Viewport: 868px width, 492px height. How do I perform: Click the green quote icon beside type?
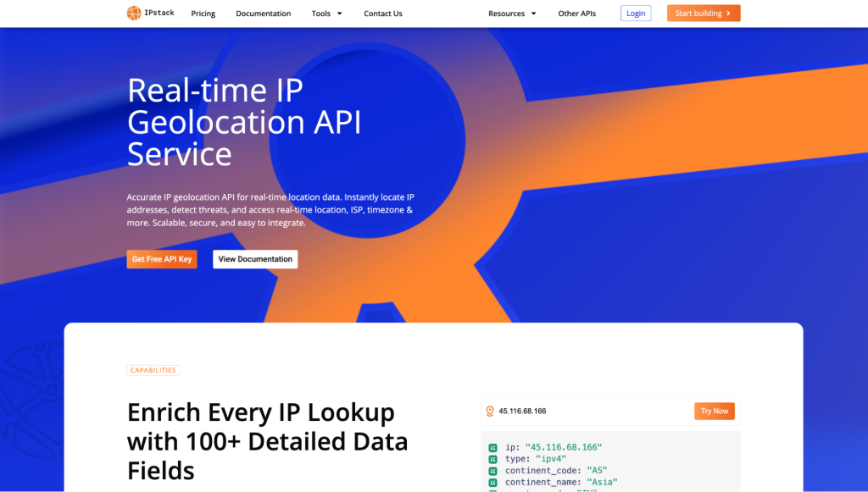pos(492,459)
